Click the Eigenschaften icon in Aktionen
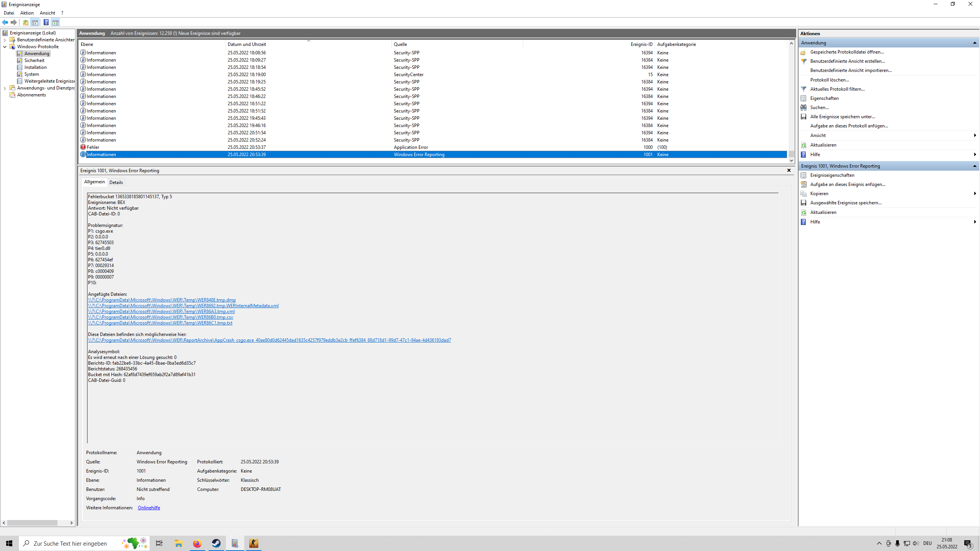Image resolution: width=980 pixels, height=551 pixels. point(804,98)
